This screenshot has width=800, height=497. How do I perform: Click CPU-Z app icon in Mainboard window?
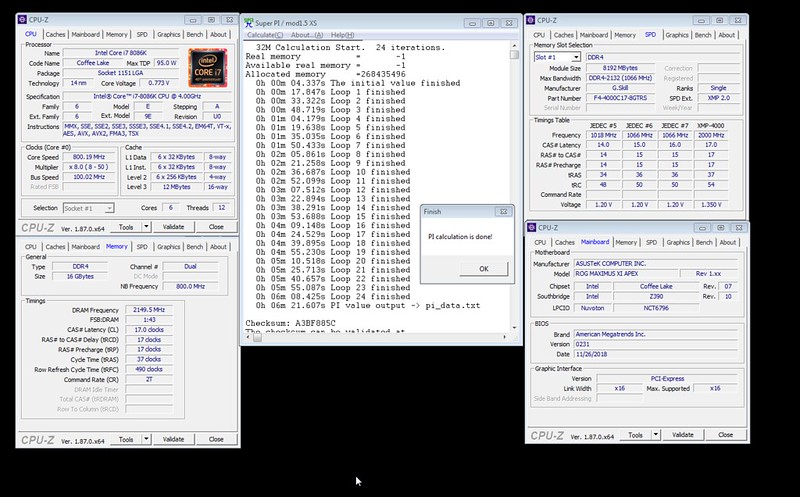[x=532, y=228]
